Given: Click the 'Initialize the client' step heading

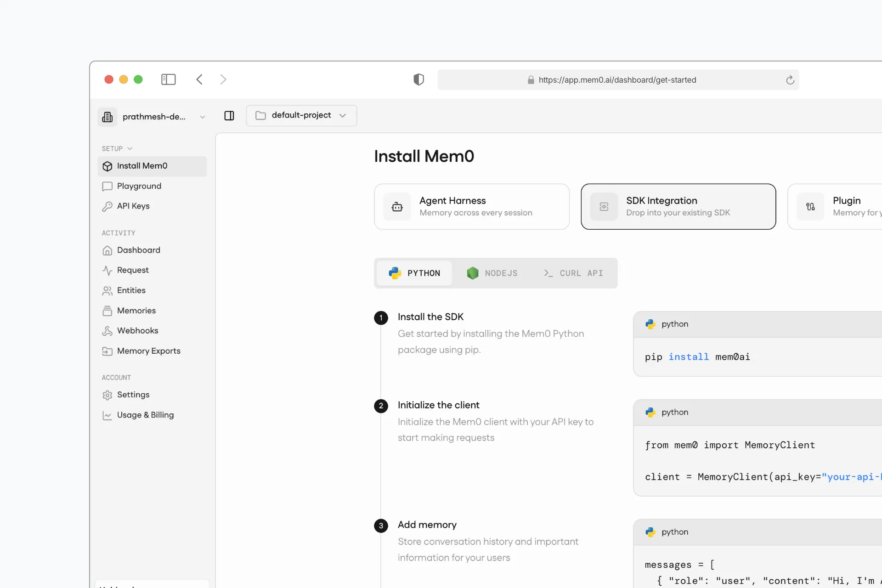Looking at the screenshot, I should [438, 405].
